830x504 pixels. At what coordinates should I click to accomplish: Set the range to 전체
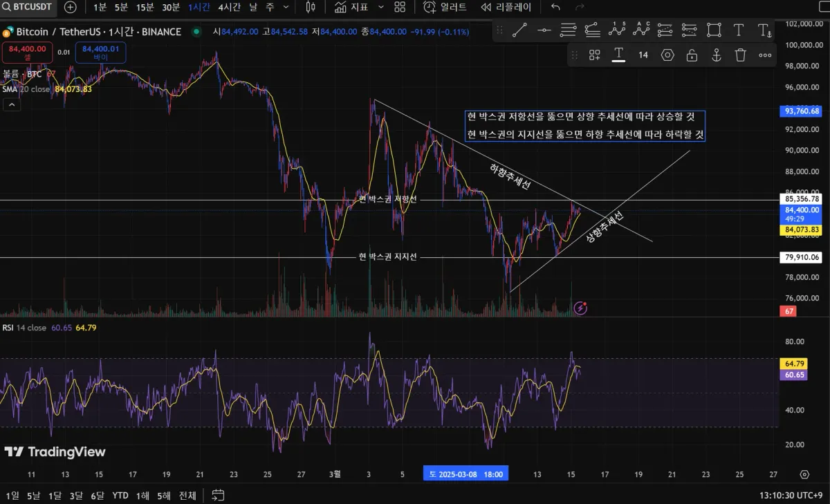click(x=187, y=495)
